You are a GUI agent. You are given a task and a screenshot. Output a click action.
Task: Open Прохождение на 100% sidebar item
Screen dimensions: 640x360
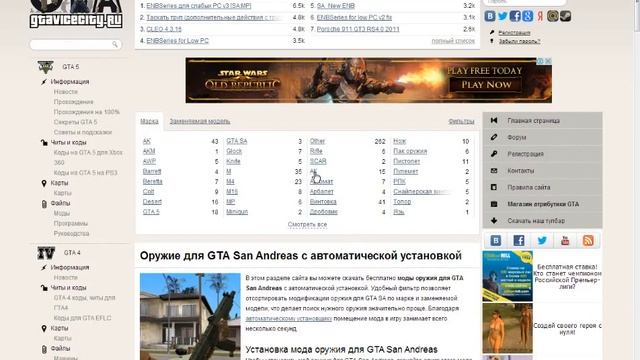[87, 112]
